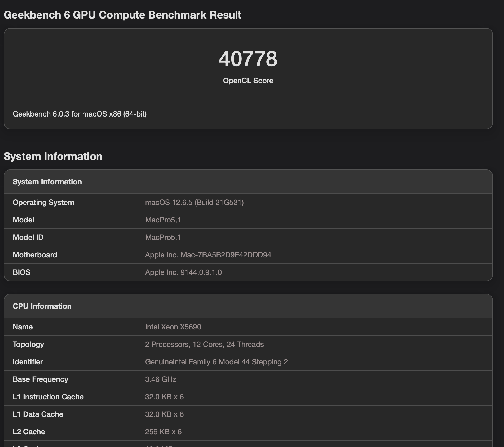
Task: Click the BIOS row label
Action: tap(21, 272)
